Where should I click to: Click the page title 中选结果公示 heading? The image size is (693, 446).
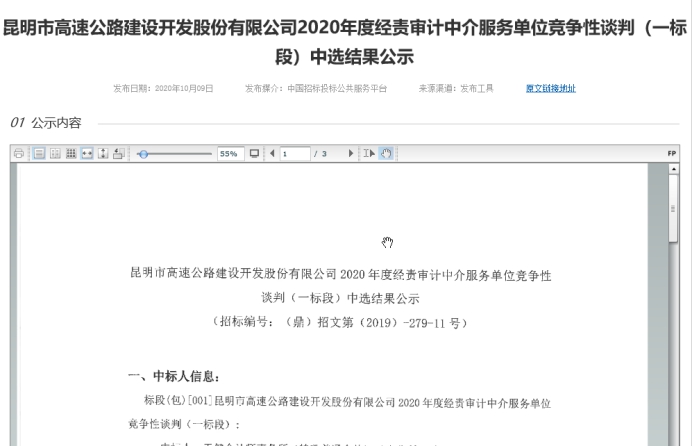pos(345,57)
